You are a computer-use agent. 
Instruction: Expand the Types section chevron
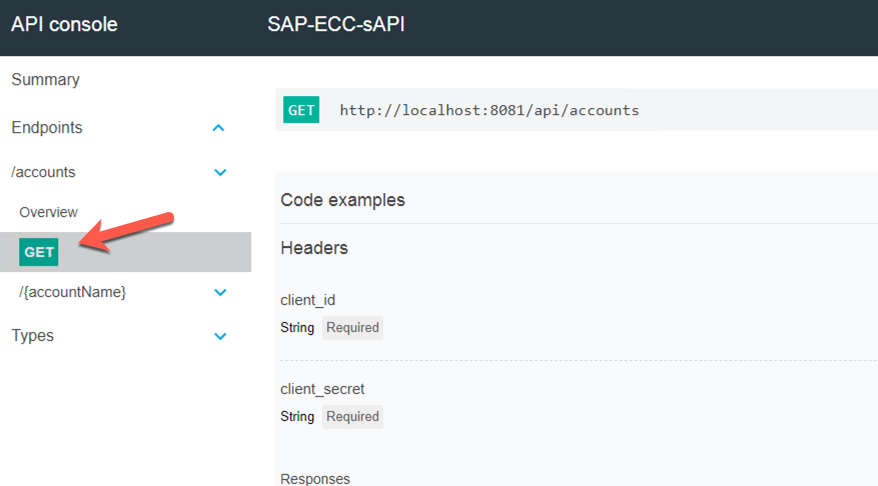220,337
